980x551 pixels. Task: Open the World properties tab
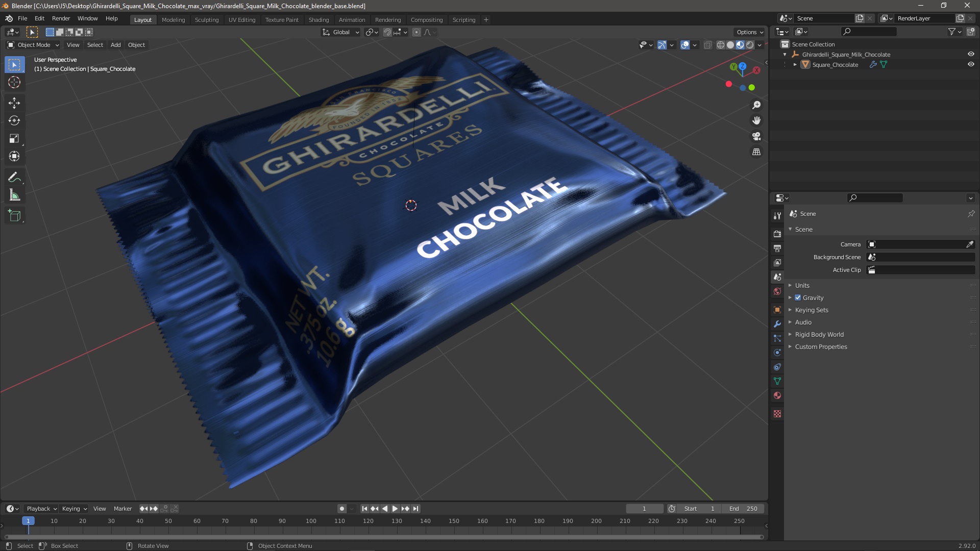[777, 291]
